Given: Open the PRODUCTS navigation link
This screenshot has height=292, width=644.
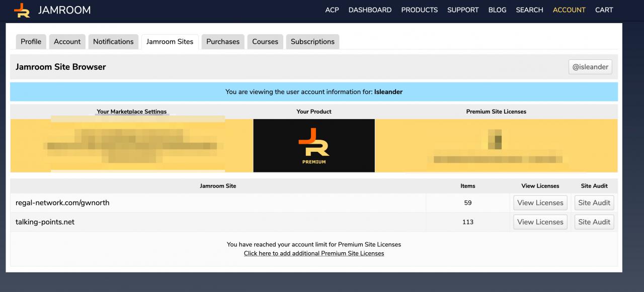Looking at the screenshot, I should click(419, 10).
